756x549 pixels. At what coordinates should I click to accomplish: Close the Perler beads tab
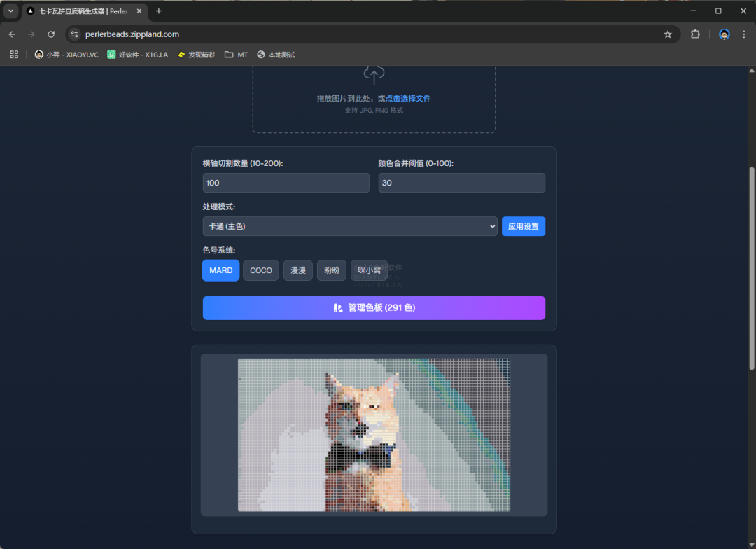pos(139,11)
